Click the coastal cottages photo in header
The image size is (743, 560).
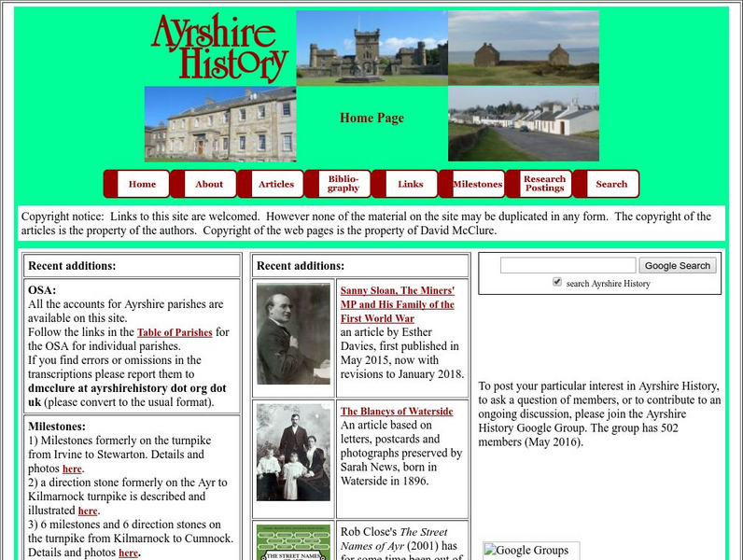tap(524, 48)
